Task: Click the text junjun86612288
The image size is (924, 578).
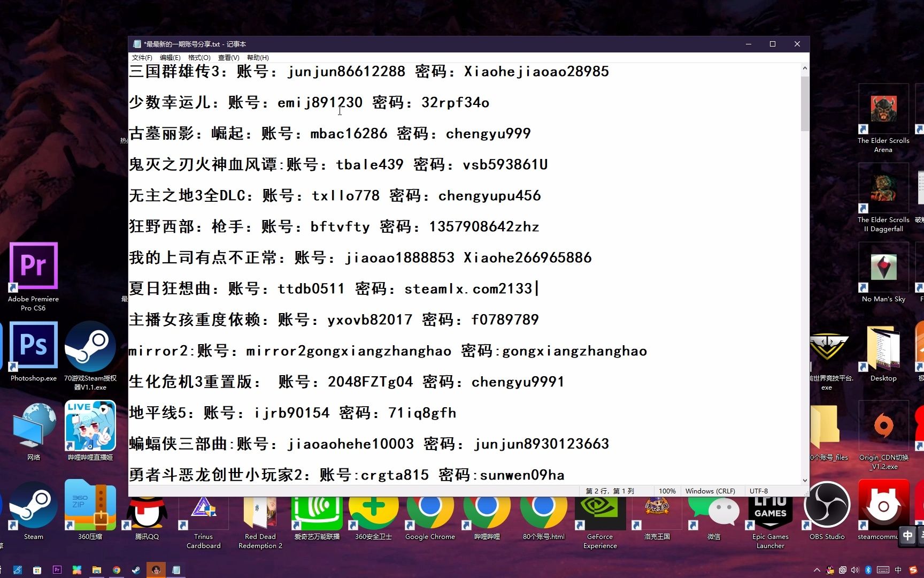Action: click(346, 72)
